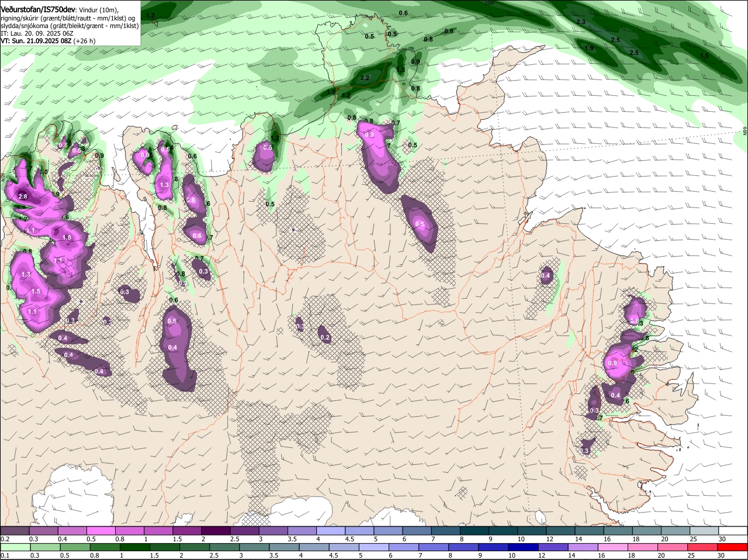Pick the rain scale swatch between 3 and 3.5
748x560 pixels.
coord(254,547)
